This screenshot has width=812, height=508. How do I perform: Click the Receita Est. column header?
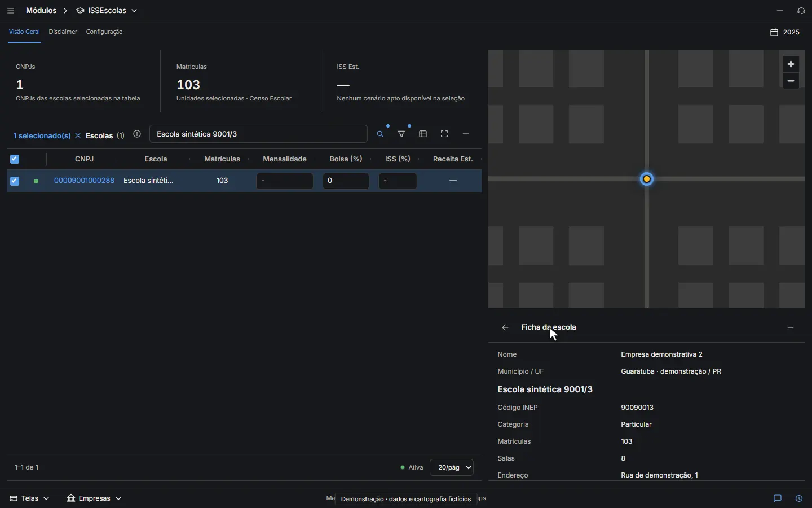click(453, 159)
